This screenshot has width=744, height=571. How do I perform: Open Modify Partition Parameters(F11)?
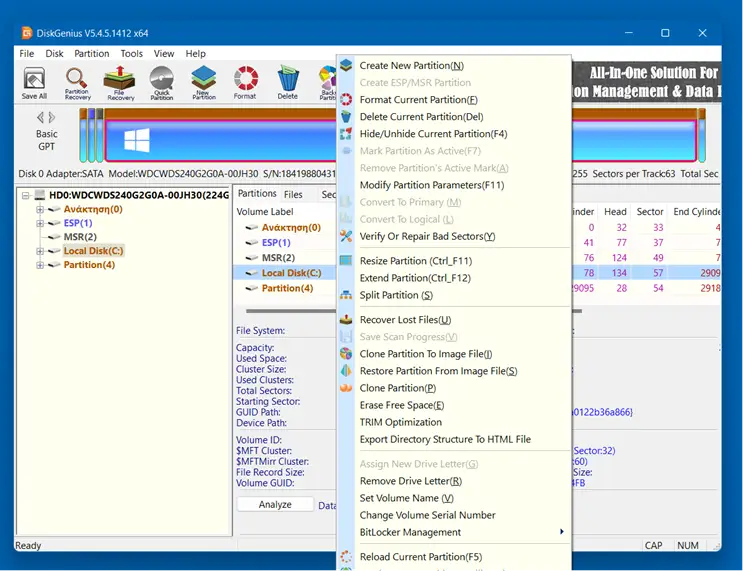(x=432, y=185)
